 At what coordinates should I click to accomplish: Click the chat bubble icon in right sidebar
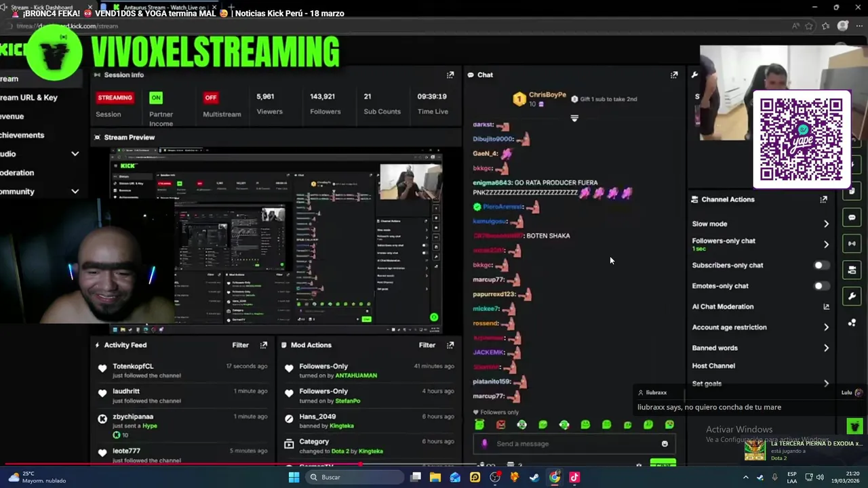852,218
